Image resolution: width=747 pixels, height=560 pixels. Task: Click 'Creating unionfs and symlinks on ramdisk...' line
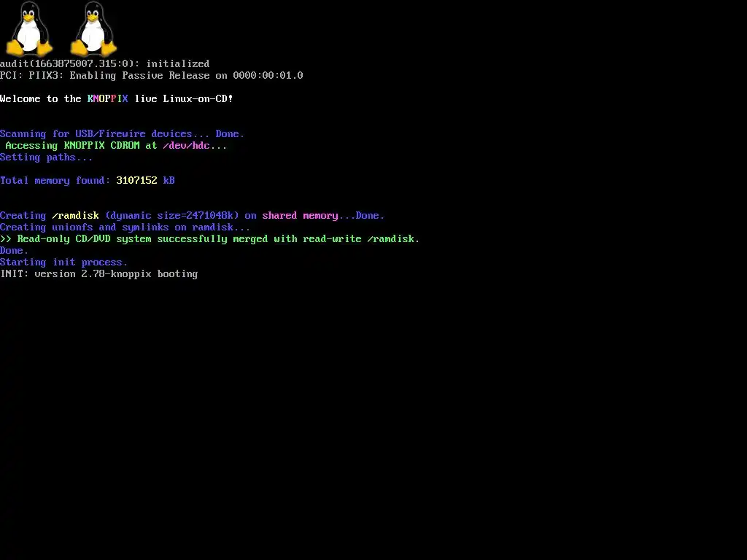[125, 227]
